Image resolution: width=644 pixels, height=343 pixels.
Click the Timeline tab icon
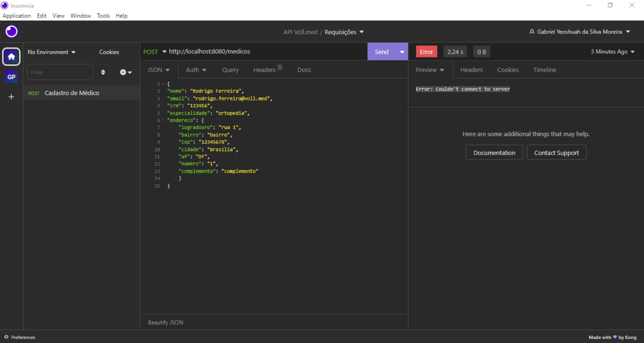coord(545,69)
